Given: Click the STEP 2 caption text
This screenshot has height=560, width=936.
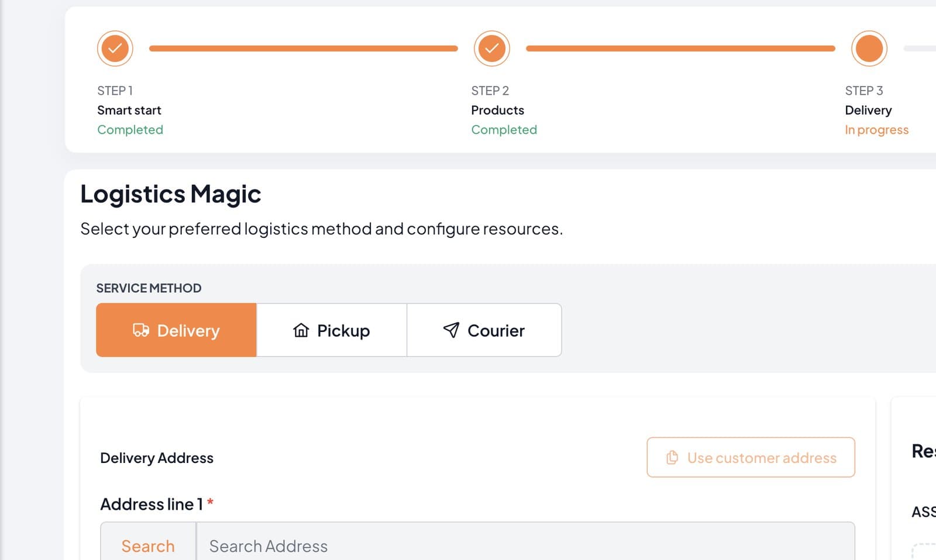Looking at the screenshot, I should (x=490, y=91).
